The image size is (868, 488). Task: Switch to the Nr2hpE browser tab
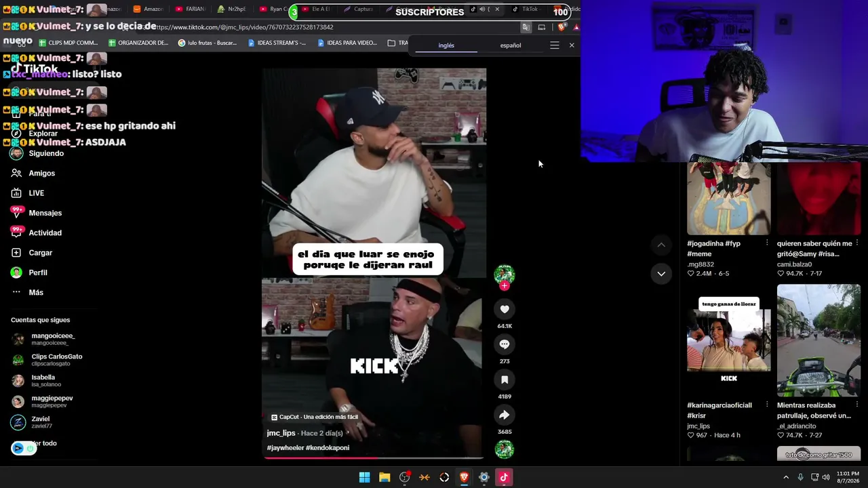pyautogui.click(x=232, y=9)
